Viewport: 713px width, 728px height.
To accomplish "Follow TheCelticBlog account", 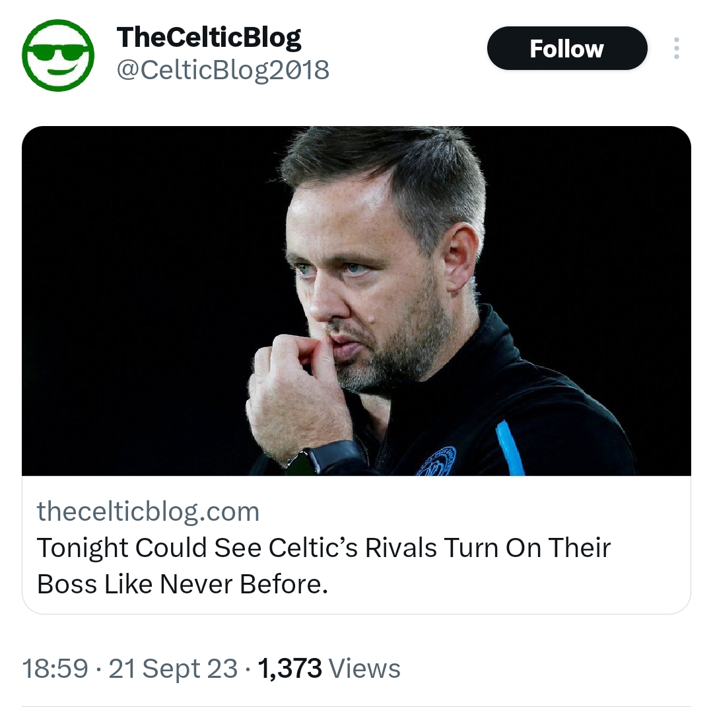I will 566,48.
